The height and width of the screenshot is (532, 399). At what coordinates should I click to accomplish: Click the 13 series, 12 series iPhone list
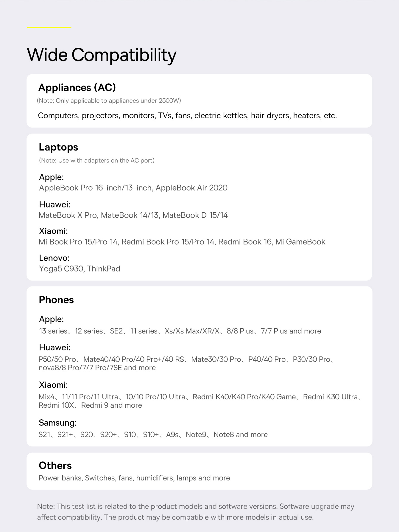pos(180,331)
